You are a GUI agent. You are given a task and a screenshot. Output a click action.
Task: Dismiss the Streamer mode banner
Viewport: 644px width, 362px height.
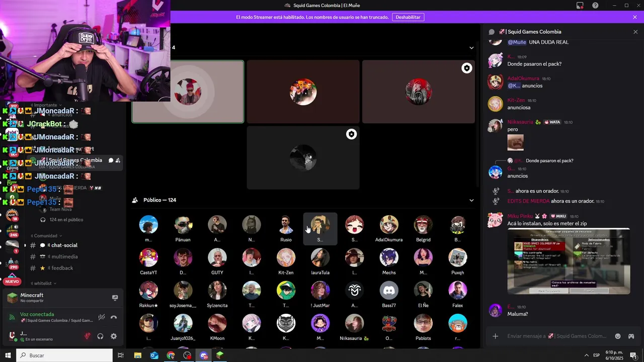(x=635, y=17)
